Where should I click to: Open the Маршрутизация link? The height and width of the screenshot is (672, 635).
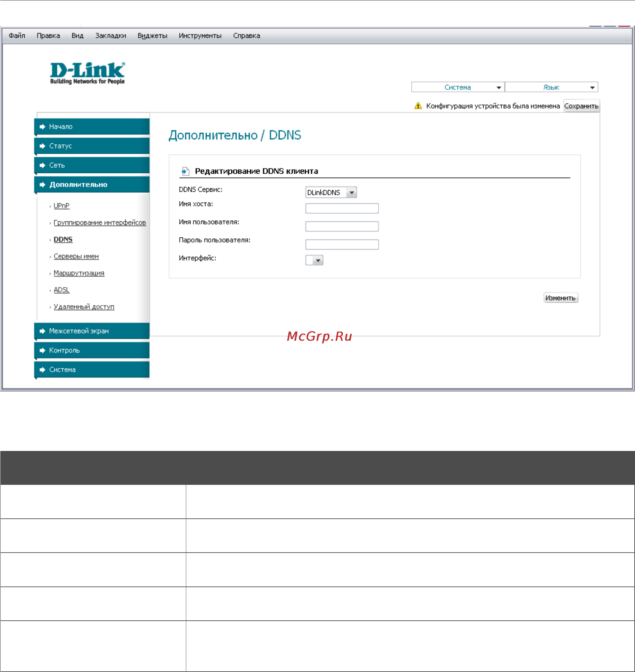coord(79,273)
